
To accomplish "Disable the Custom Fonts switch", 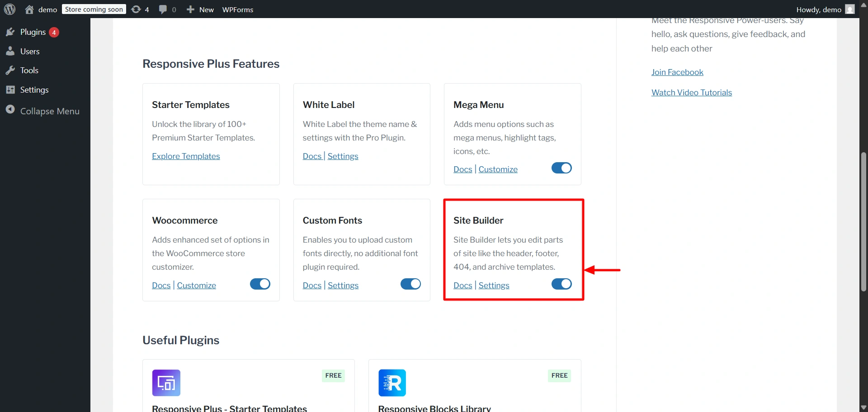I will point(410,284).
